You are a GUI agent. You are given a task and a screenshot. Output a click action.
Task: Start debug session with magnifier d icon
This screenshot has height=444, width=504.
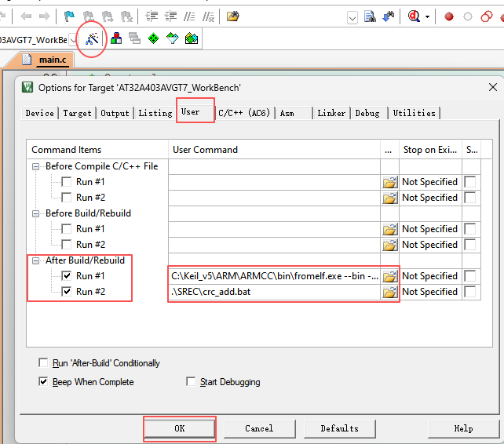click(x=414, y=16)
